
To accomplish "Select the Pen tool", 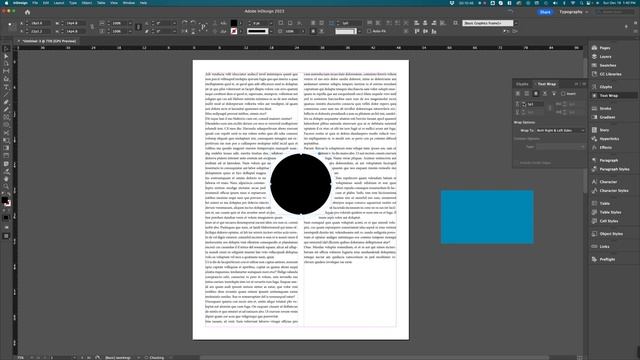I will 6,102.
